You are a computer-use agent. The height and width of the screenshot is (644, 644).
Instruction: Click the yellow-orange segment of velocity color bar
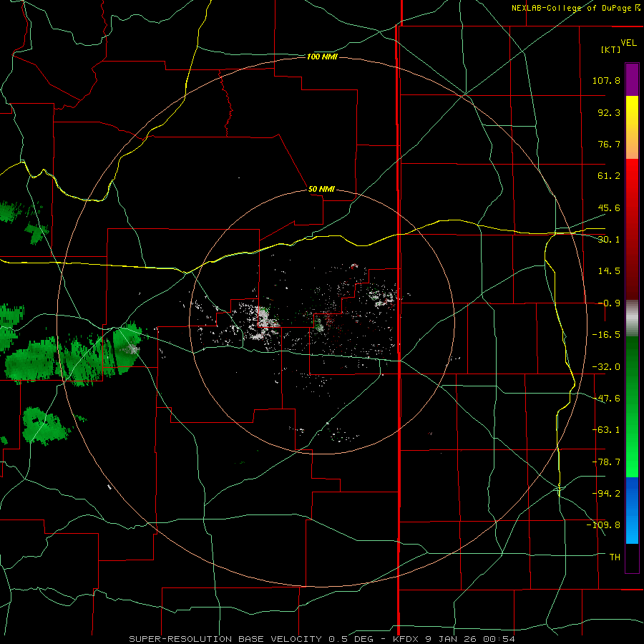632,127
